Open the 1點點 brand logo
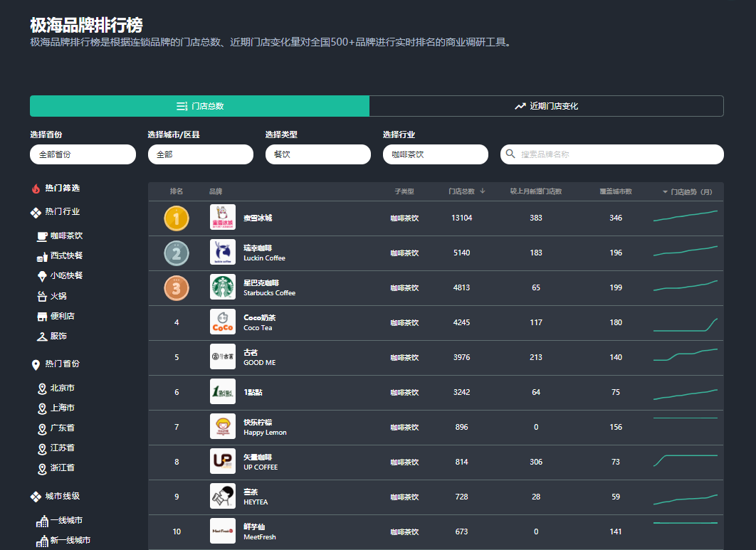Viewport: 756px width, 550px height. click(223, 391)
